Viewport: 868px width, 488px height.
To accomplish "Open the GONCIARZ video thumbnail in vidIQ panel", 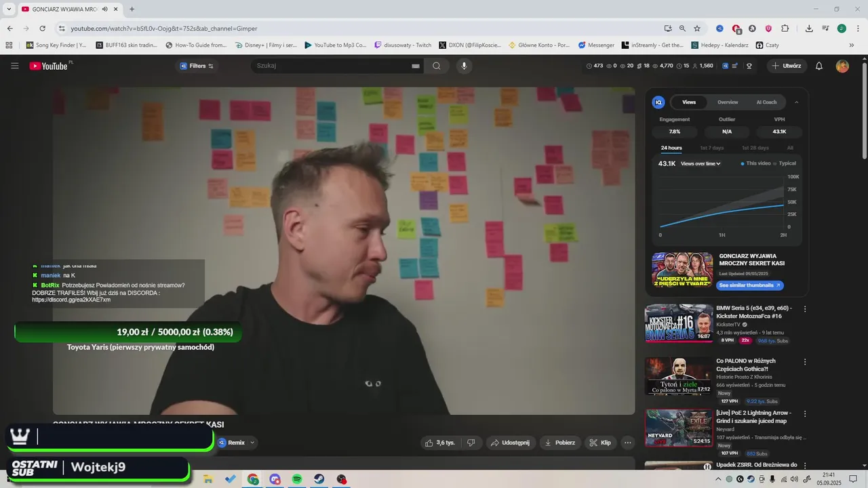I will tap(682, 270).
